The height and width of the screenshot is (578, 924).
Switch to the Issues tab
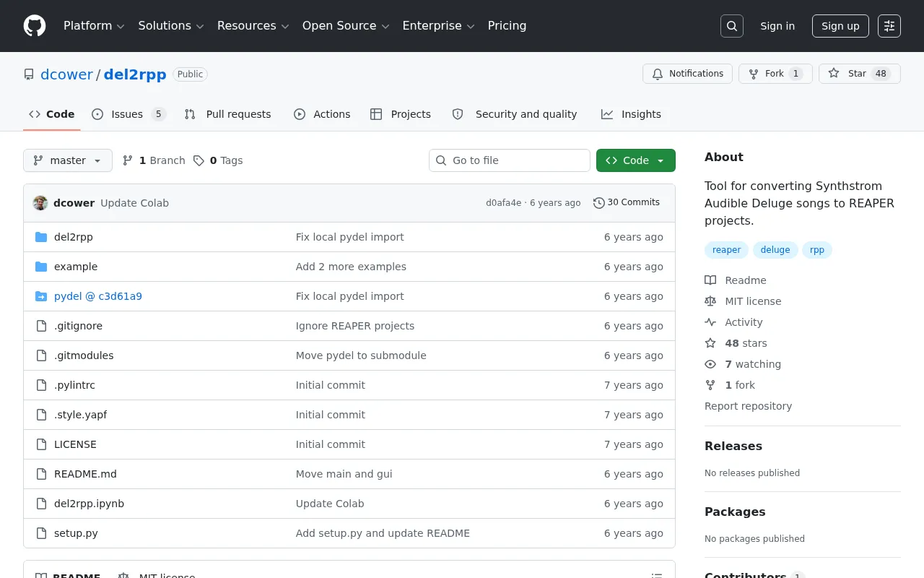[x=129, y=114]
